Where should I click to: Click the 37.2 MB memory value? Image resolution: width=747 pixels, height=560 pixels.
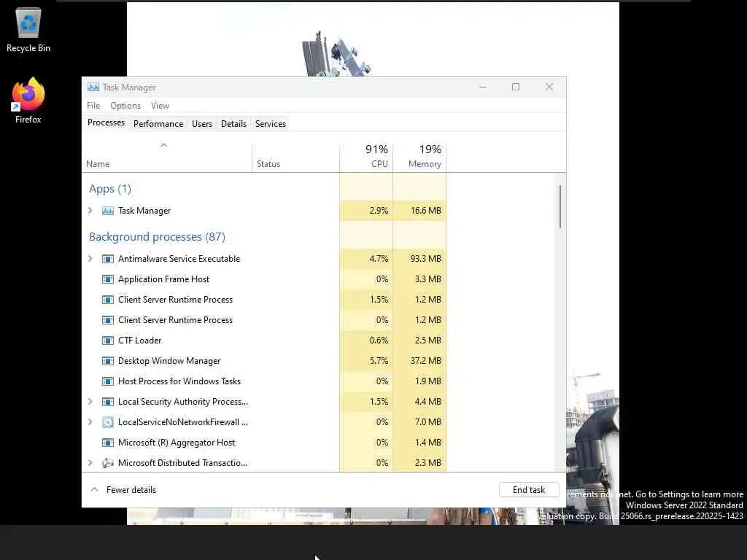tap(426, 361)
